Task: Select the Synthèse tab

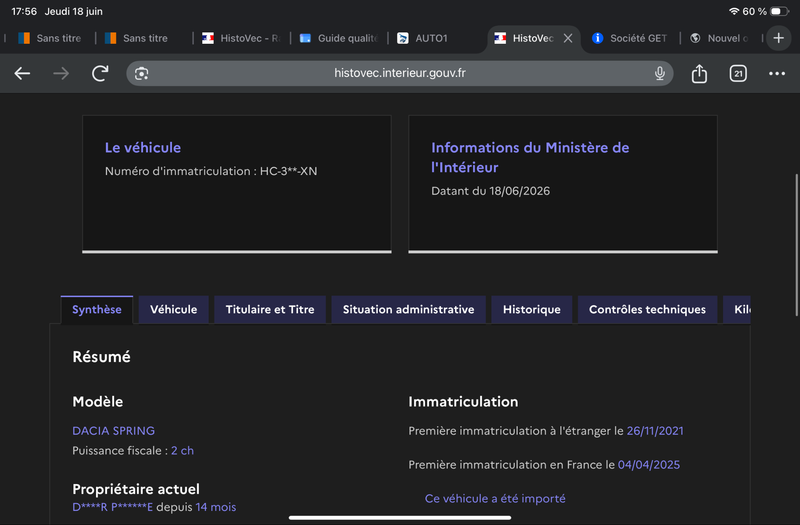Action: click(x=97, y=310)
